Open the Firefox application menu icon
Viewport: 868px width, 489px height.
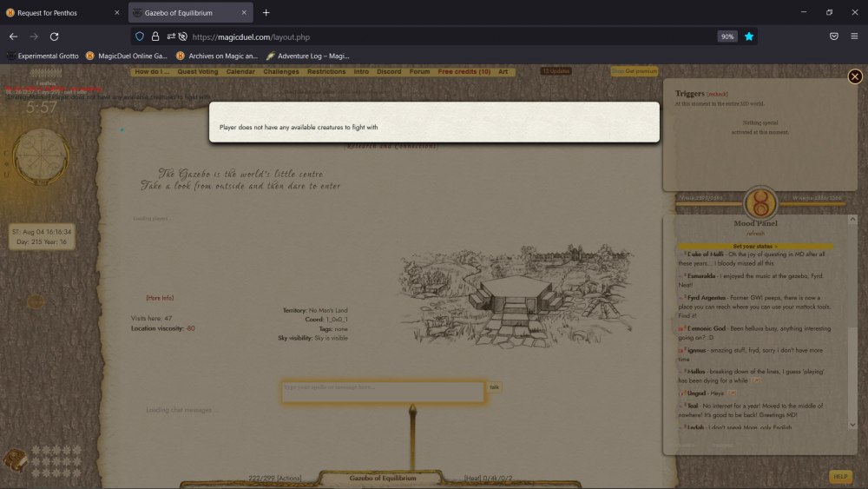(x=855, y=36)
